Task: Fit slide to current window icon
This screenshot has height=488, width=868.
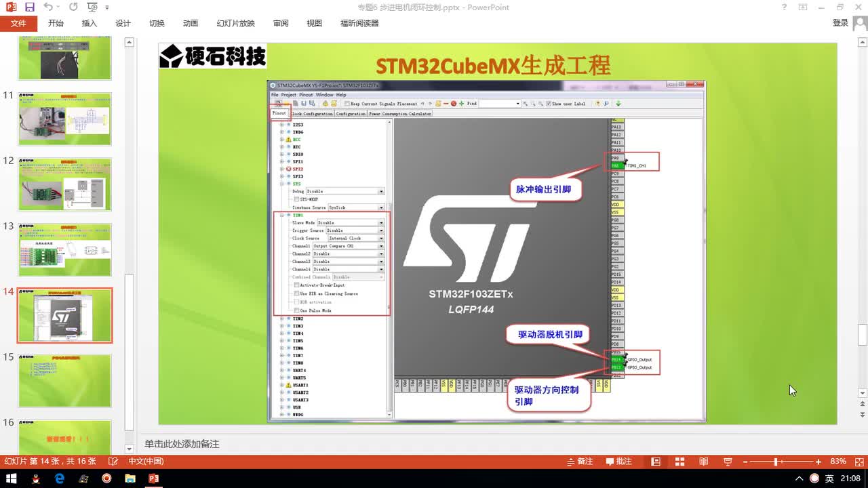Action: [x=858, y=462]
